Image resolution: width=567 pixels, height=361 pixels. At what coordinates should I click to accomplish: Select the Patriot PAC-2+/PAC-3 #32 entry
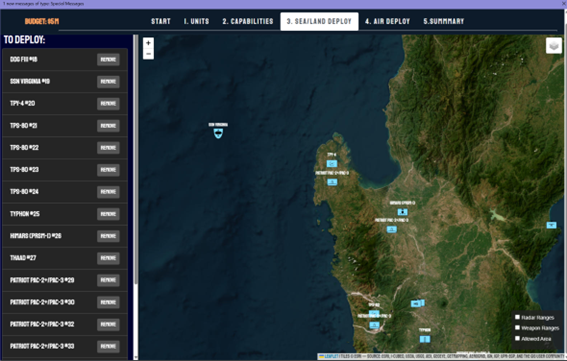pos(65,324)
